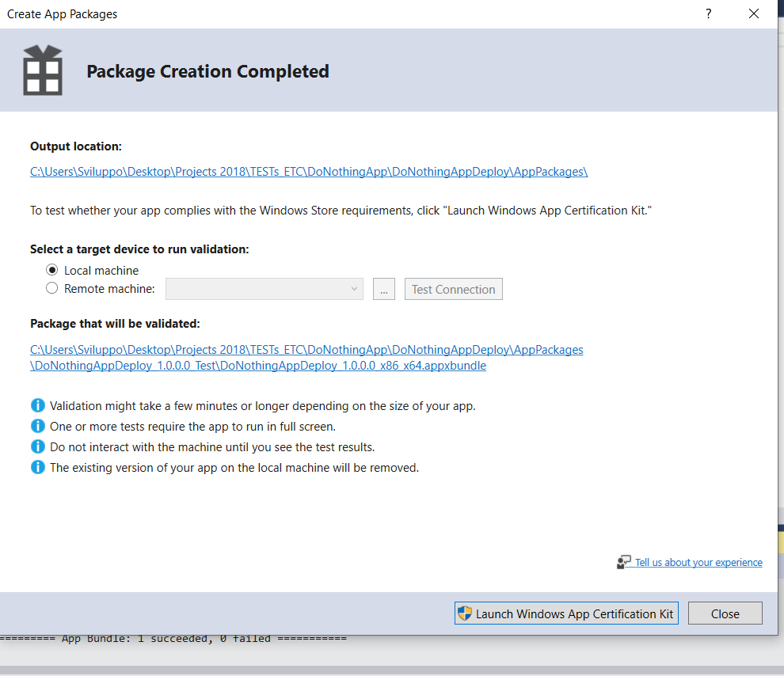Launch Windows App Certification Kit
The width and height of the screenshot is (784, 676).
(566, 613)
